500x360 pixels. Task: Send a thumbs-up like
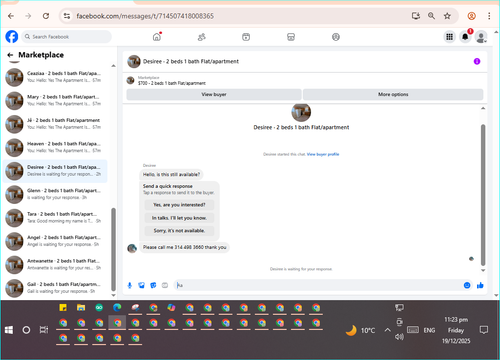pyautogui.click(x=480, y=285)
